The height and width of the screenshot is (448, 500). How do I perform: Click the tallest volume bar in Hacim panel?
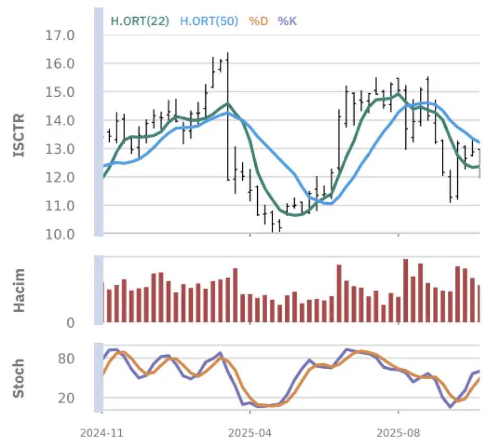tap(406, 290)
